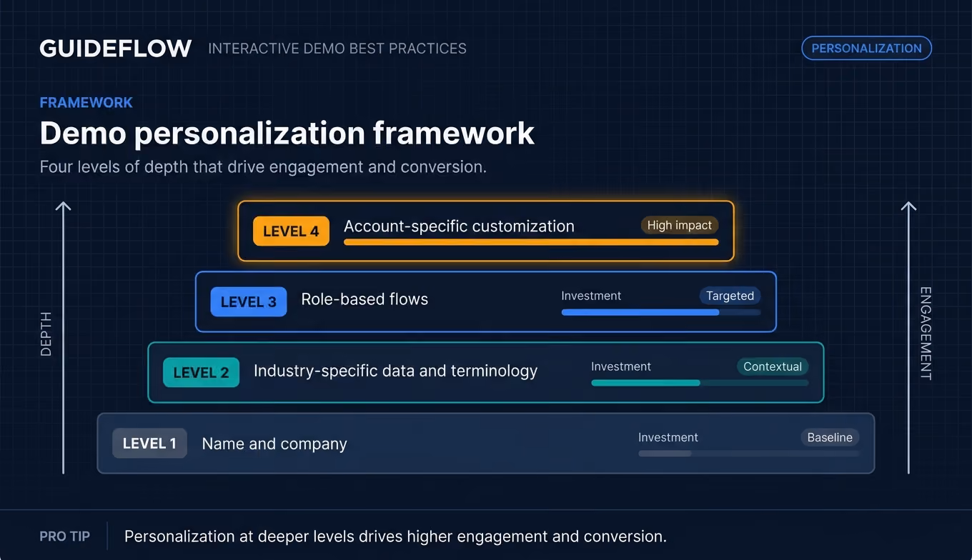Click the PERSONALIZATION pill badge
The image size is (972, 560).
coord(866,49)
